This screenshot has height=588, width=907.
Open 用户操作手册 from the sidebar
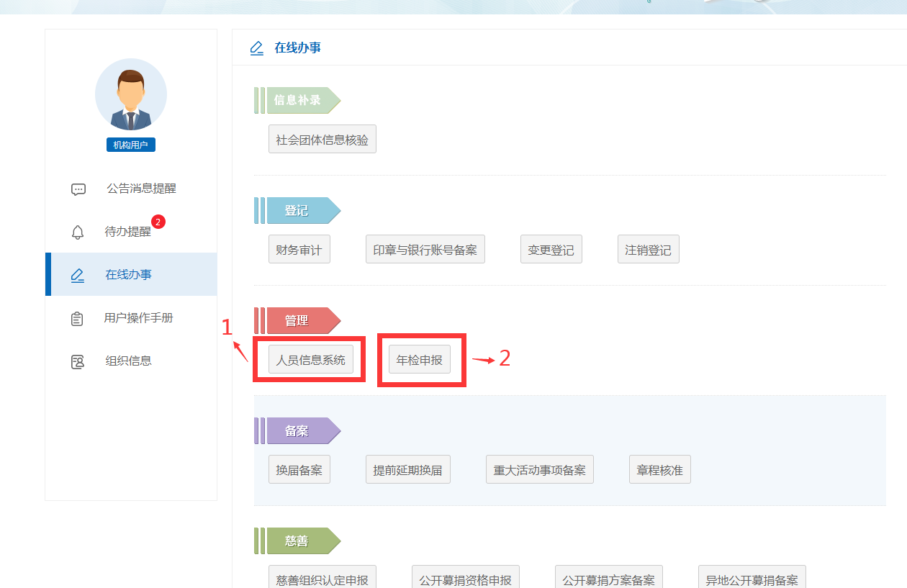tap(138, 318)
